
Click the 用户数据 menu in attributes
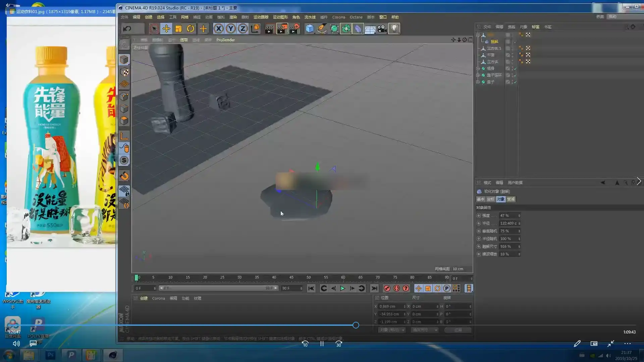tap(515, 183)
